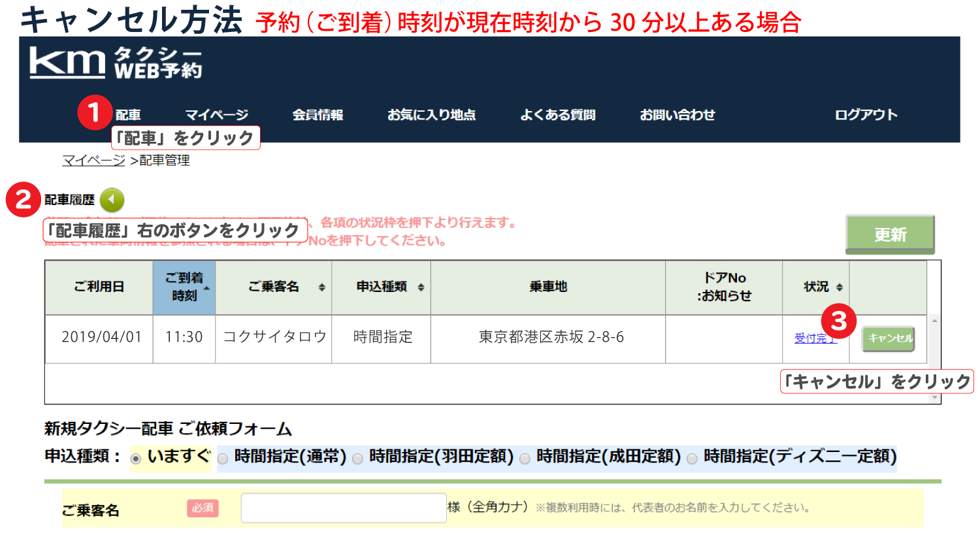This screenshot has height=533, width=980.
Task: Select the いますぐ radio button
Action: [136, 459]
